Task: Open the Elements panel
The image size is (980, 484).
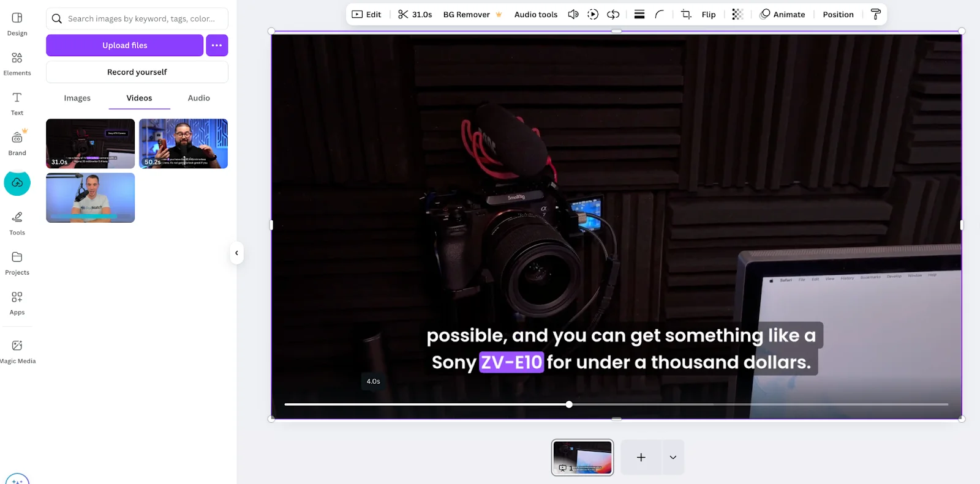Action: (17, 64)
